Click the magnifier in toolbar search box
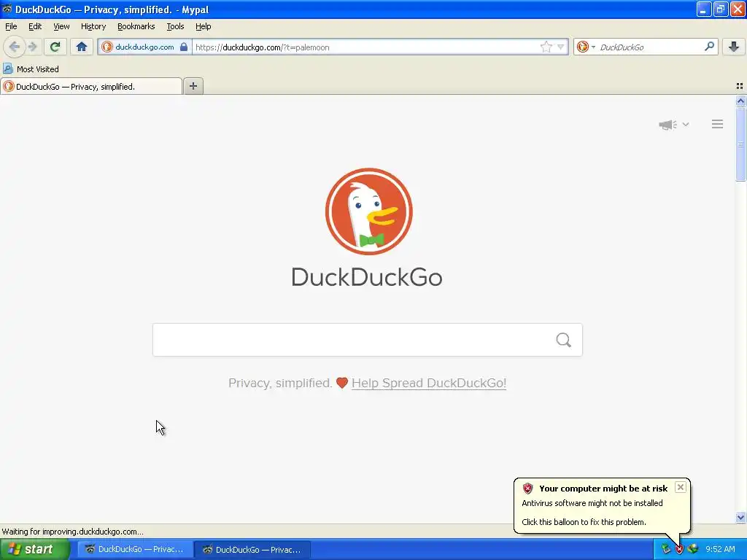The height and width of the screenshot is (560, 747). click(709, 47)
